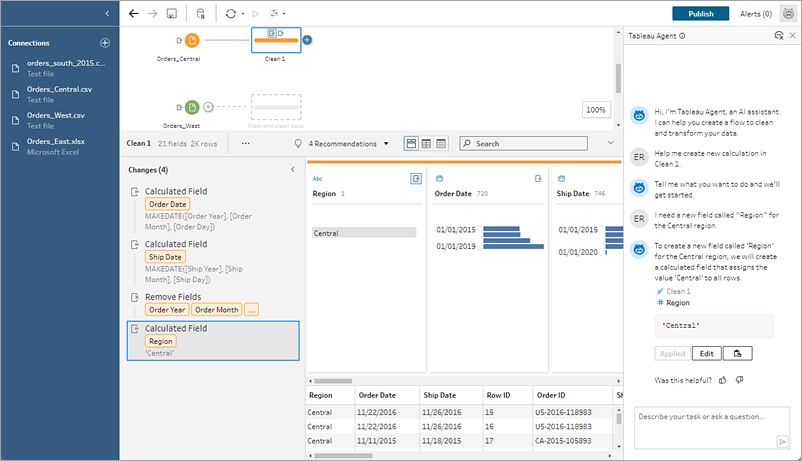Screen dimensions: 802x461
Task: Collapse the Connections sidebar
Action: coord(108,14)
